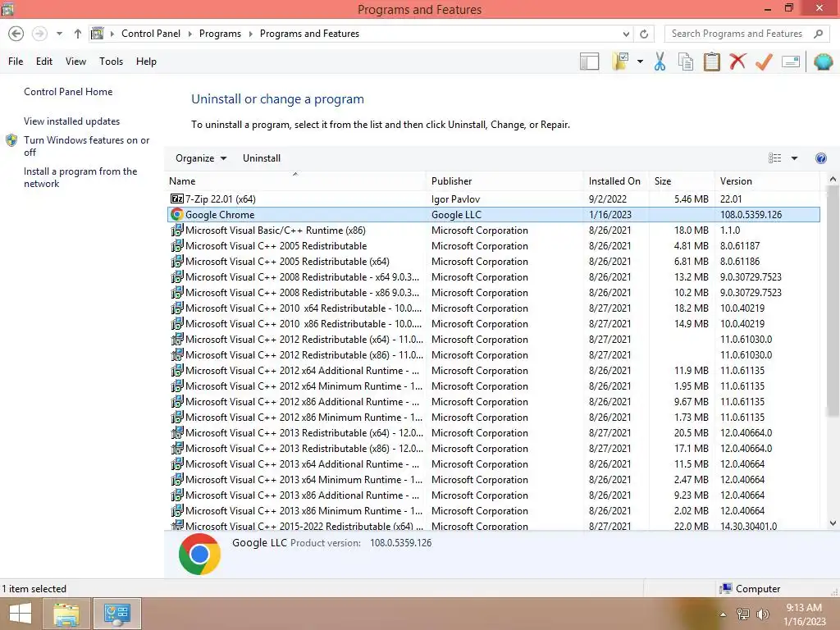Click the volume speaker tray icon

point(762,614)
